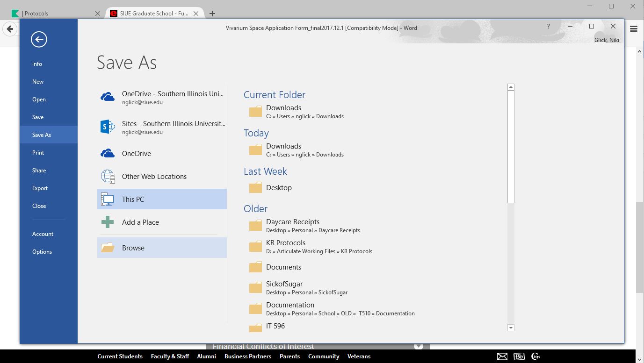Click the Word Help question mark icon

[548, 27]
